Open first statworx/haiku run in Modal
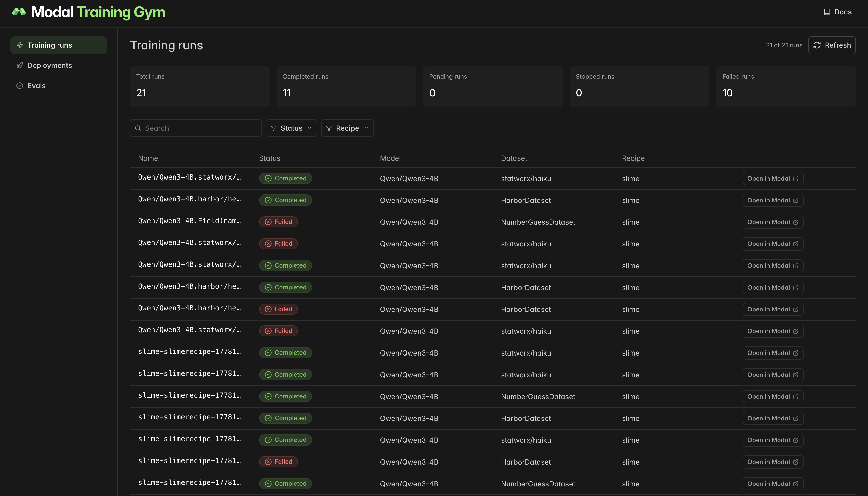868x496 pixels. point(773,179)
